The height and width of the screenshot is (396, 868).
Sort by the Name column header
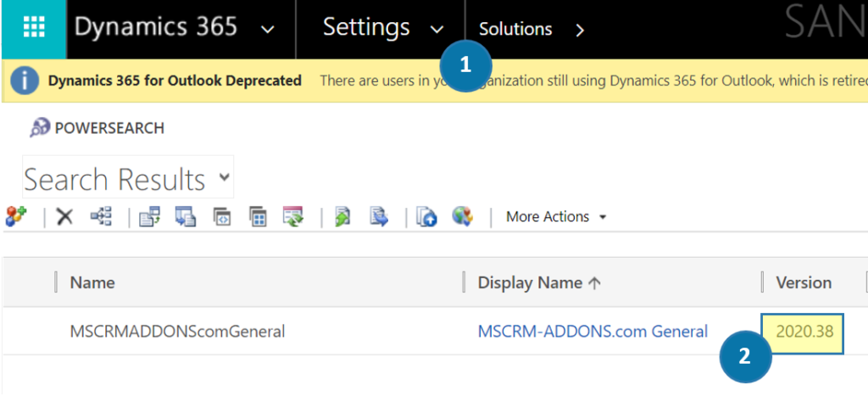[92, 283]
